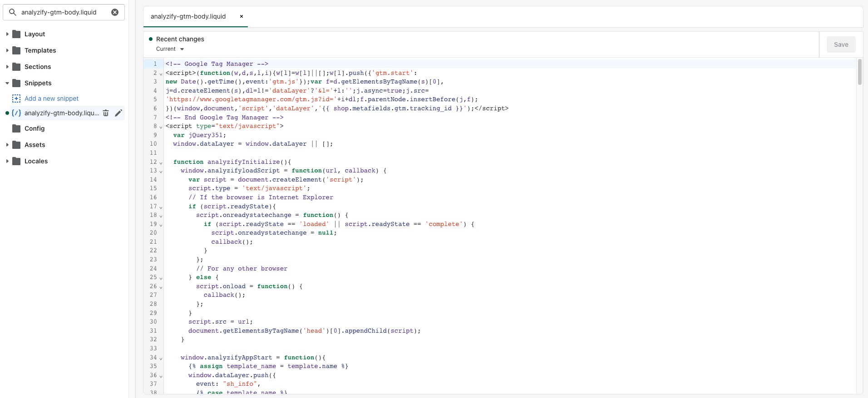The width and height of the screenshot is (868, 398).
Task: Fold code at line 18
Action: [161, 216]
